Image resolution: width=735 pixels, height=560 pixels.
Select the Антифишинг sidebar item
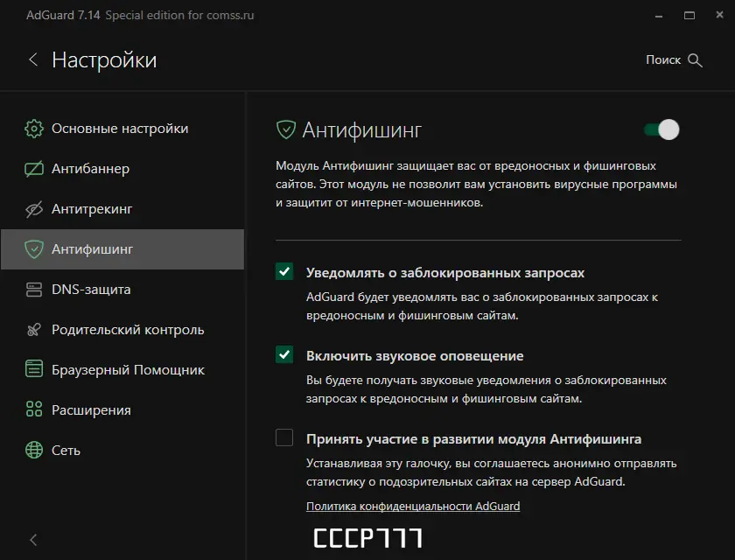tap(92, 249)
